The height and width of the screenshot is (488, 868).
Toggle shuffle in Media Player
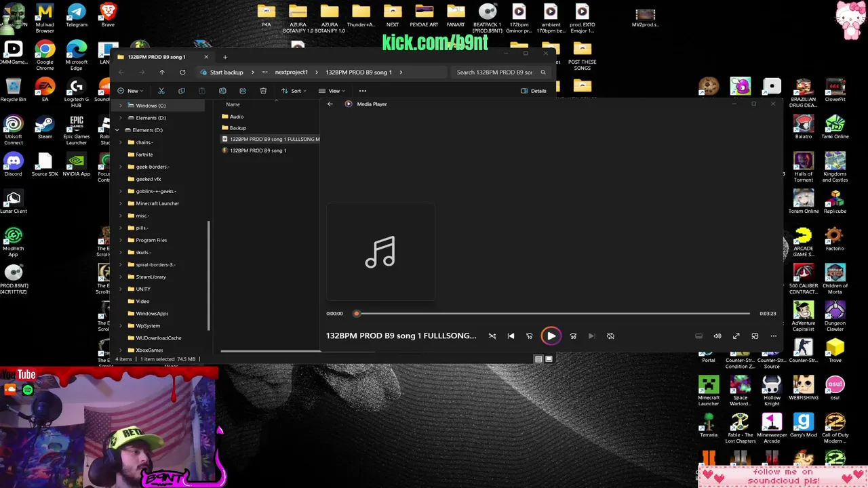(492, 336)
